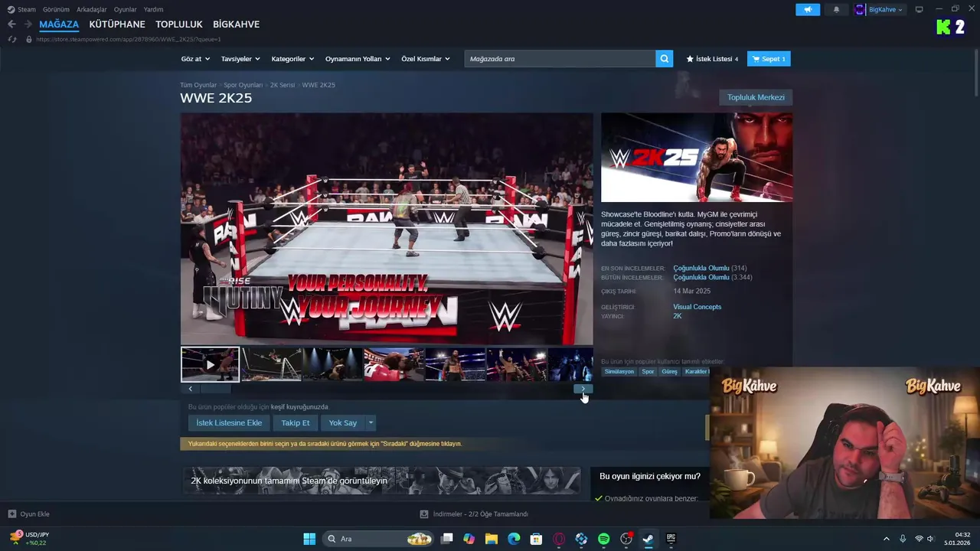This screenshot has width=980, height=551.
Task: Go back with the navigation arrow
Action: (11, 24)
